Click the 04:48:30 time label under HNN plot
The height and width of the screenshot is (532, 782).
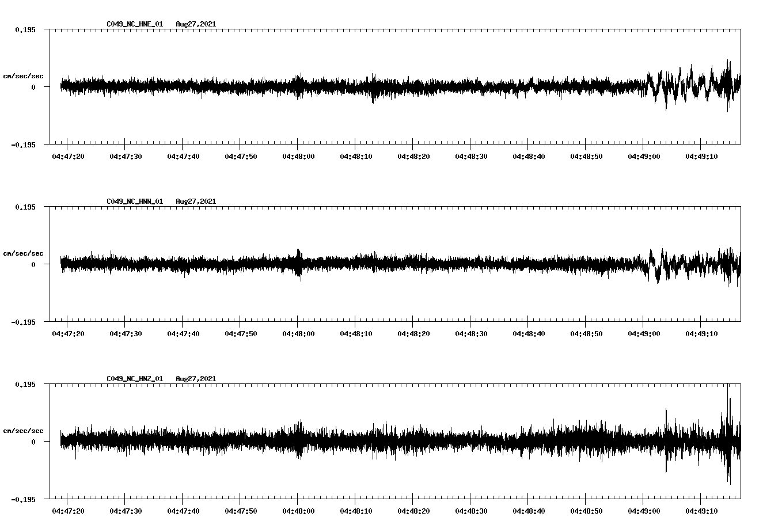pyautogui.click(x=471, y=333)
